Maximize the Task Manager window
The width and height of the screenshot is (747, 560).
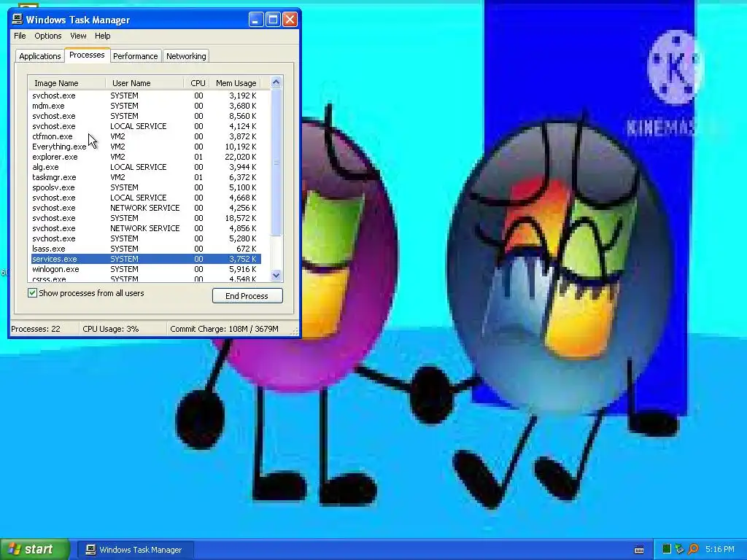(x=273, y=20)
